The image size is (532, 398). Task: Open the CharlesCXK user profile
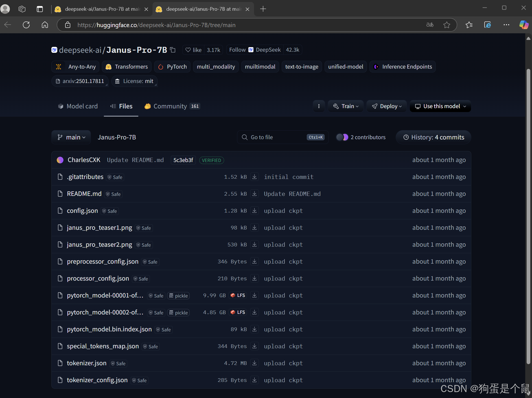84,160
